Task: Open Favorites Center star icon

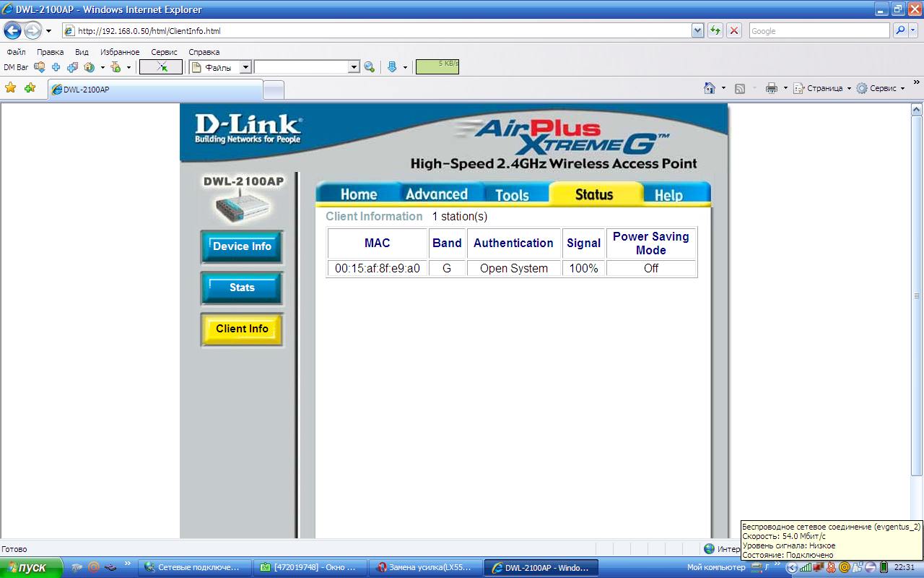Action: (x=11, y=88)
